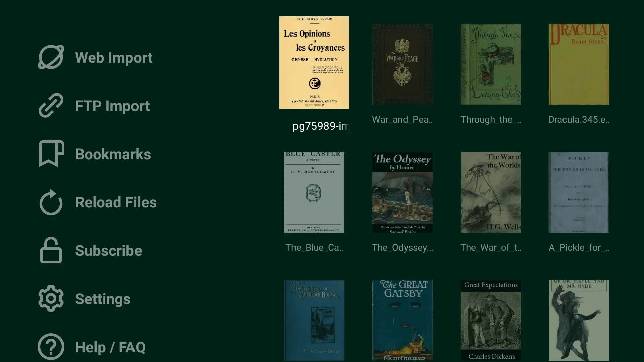
Task: Open The Great Gatsby cover
Action: pyautogui.click(x=402, y=320)
